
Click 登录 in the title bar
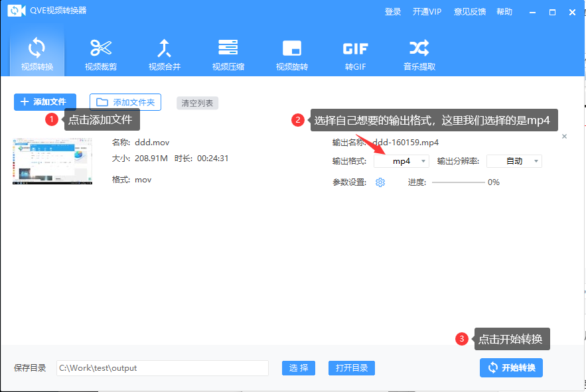393,12
